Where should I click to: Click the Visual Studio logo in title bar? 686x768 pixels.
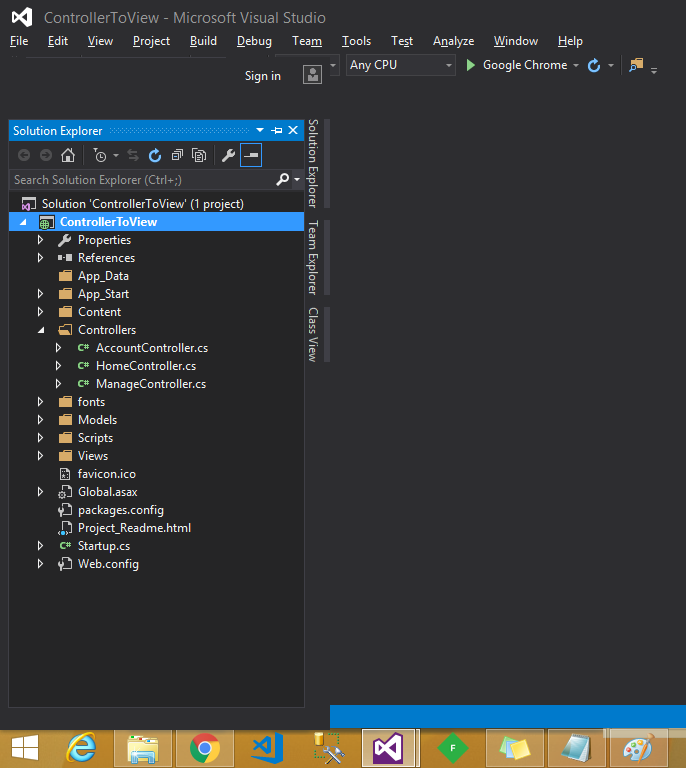click(22, 17)
